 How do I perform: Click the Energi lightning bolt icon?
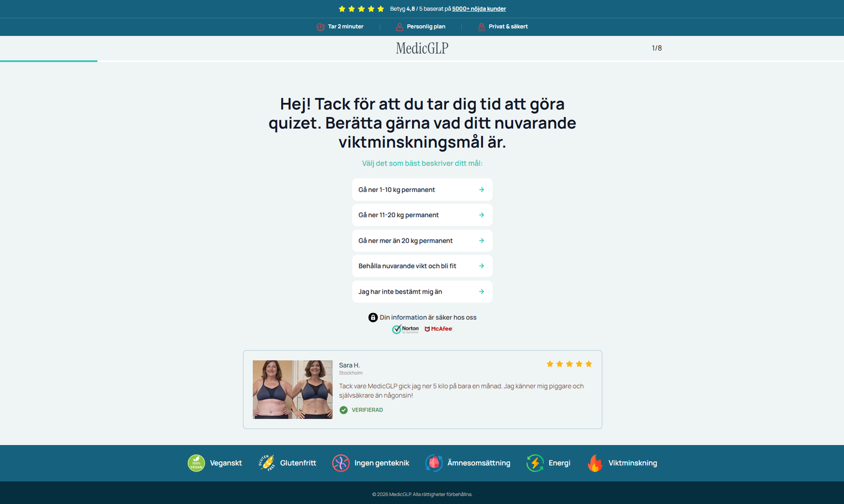point(535,463)
